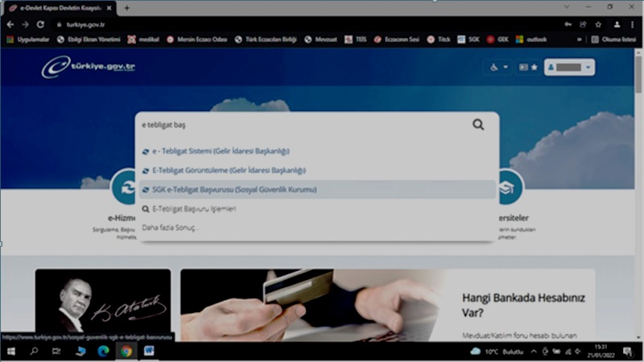644x362 pixels.
Task: Click the browser back arrow
Action: 10,24
